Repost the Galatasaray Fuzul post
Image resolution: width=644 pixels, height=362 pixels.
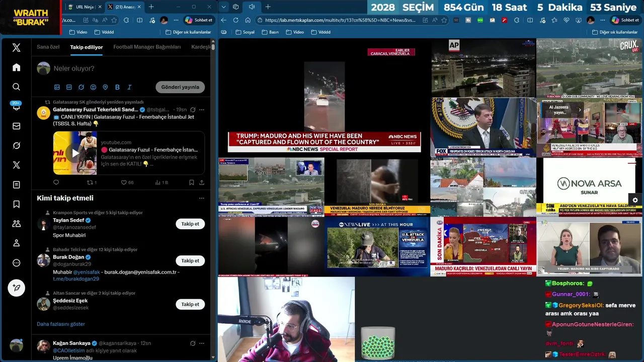pyautogui.click(x=92, y=183)
